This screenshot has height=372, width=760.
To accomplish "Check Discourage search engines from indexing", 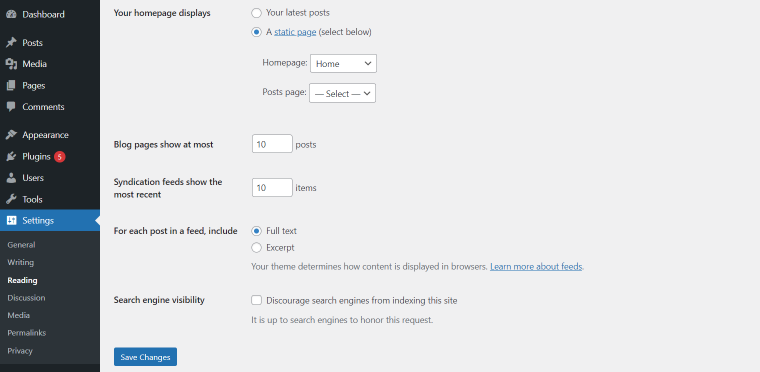I will 256,300.
